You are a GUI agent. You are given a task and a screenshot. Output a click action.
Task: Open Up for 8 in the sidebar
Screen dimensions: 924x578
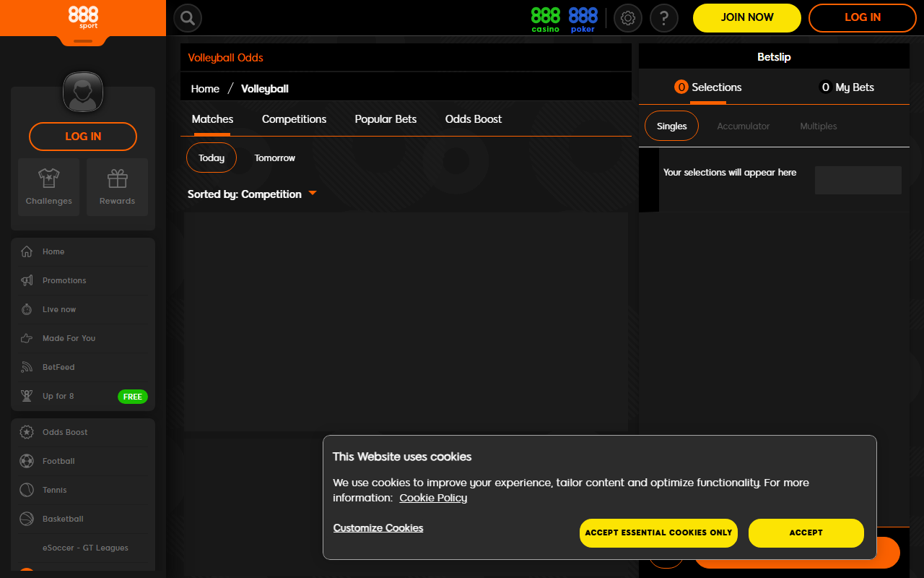click(x=83, y=397)
